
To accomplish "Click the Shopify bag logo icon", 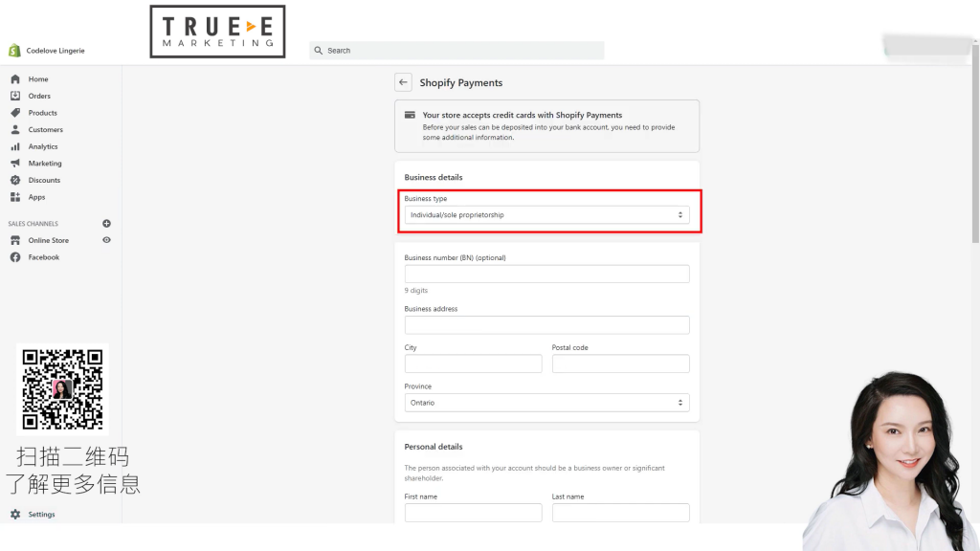I will [x=14, y=51].
